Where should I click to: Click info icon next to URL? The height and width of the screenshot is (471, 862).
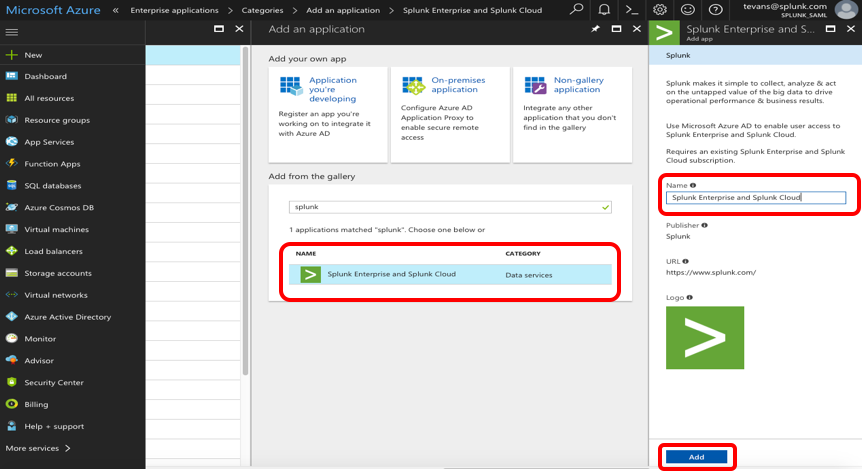(686, 262)
